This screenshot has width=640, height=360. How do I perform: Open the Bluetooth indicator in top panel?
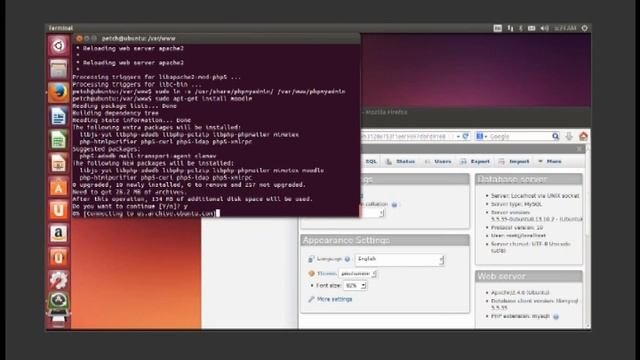[521, 28]
